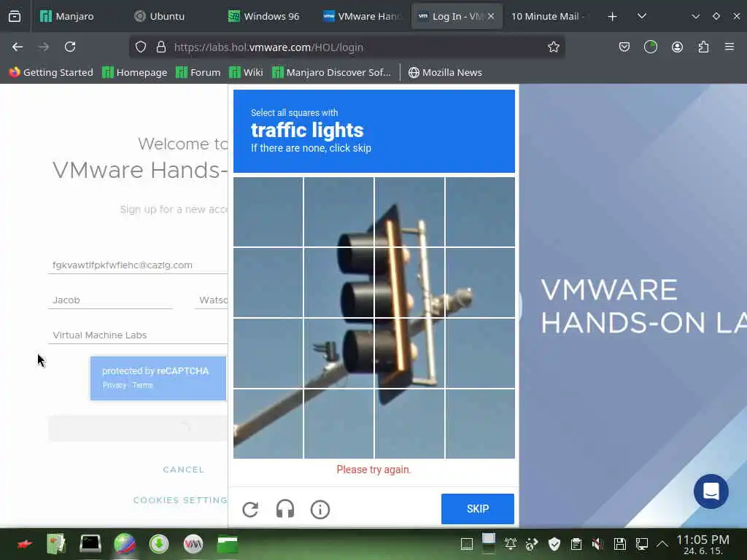The height and width of the screenshot is (560, 747).
Task: Click CANCEL link
Action: pos(183,470)
